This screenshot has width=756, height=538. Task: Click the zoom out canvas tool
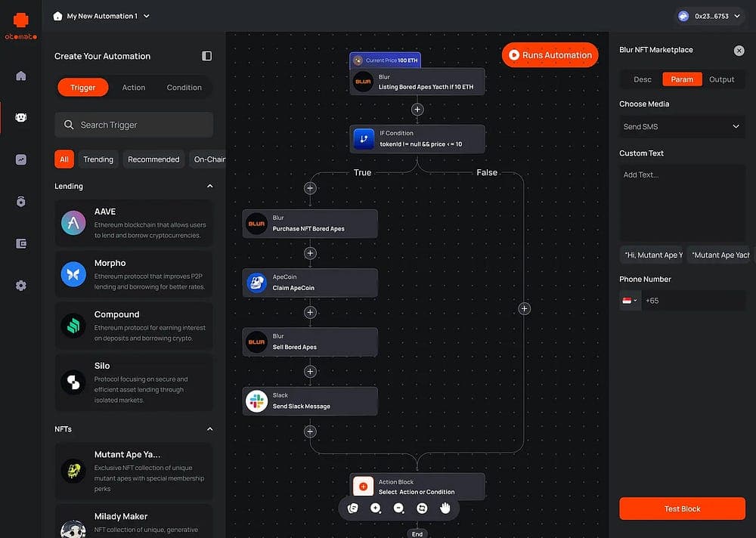pos(398,508)
